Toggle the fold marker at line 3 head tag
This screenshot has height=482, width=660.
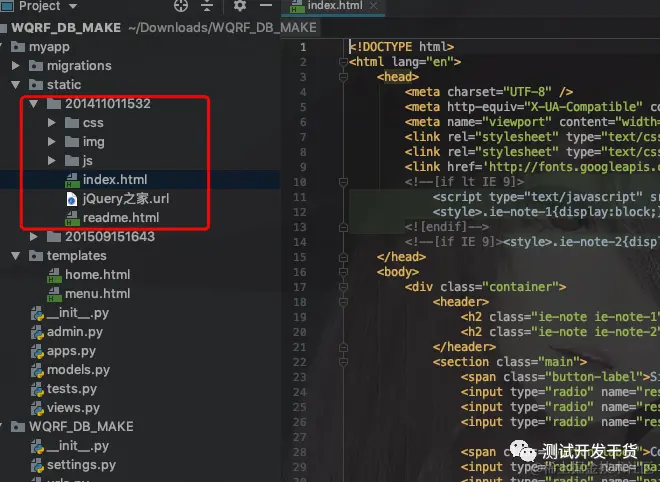click(x=343, y=77)
